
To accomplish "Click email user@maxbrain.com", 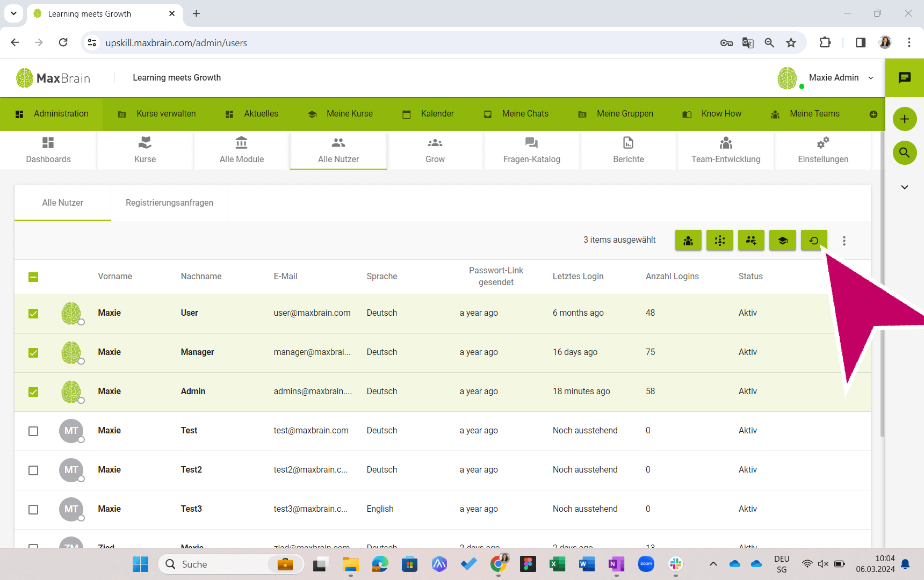I will click(x=312, y=313).
